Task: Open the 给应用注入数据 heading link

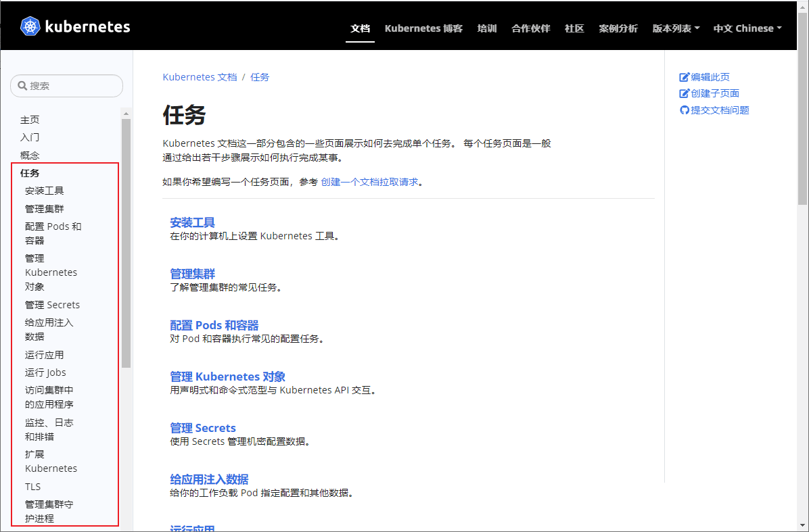Action: (x=209, y=479)
